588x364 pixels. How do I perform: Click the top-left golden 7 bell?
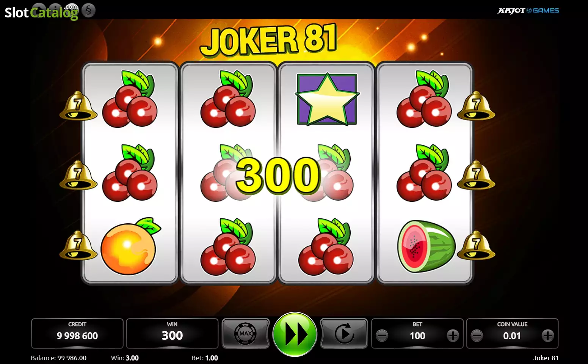pos(78,106)
